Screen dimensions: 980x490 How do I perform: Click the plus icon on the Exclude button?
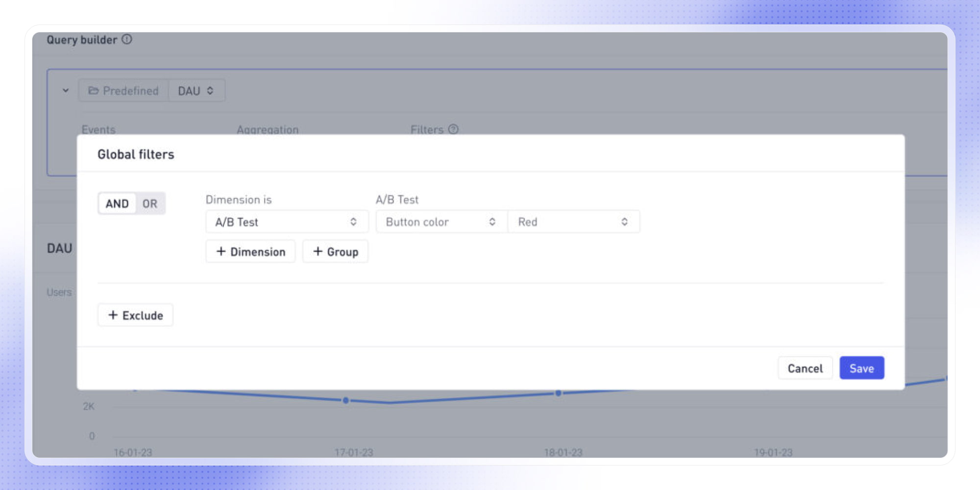tap(112, 315)
